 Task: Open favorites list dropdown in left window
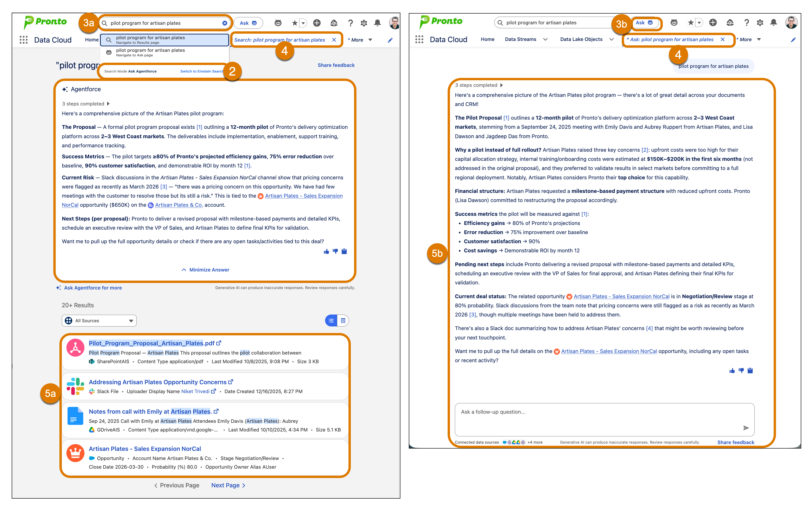(303, 23)
